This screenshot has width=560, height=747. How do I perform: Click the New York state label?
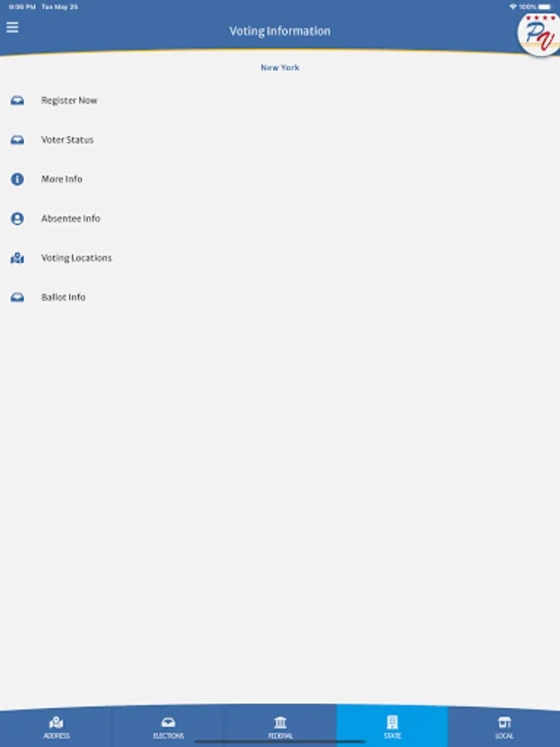[280, 68]
